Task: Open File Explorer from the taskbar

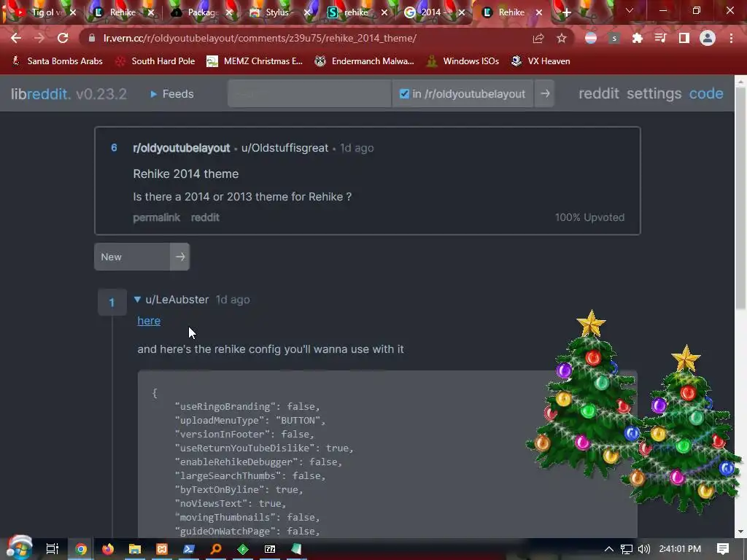Action: [135, 549]
